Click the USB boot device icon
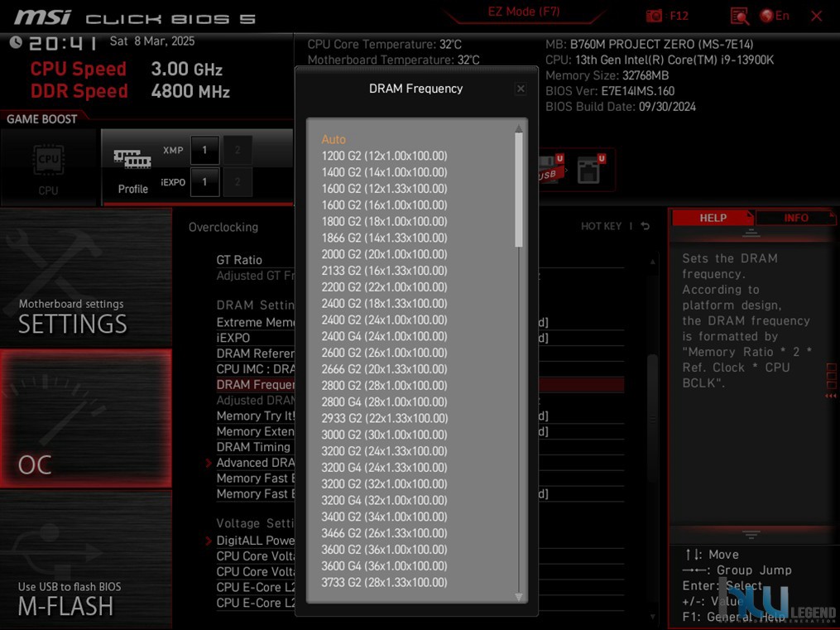Screen dimensions: 840x630 pos(551,169)
